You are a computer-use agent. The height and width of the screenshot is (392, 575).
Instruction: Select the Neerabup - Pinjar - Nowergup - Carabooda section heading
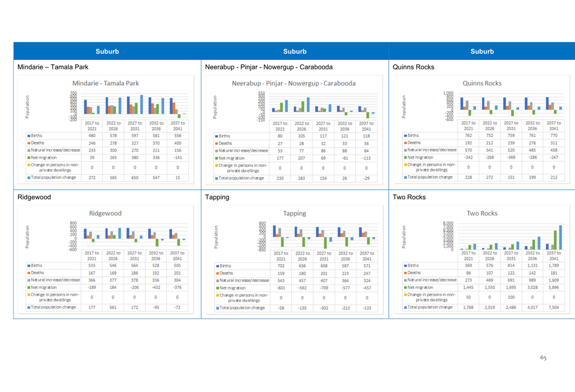pos(269,67)
